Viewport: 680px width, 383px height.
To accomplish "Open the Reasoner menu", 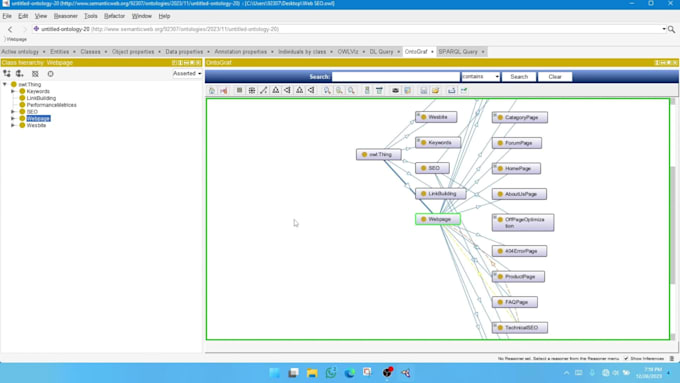I will pos(65,16).
